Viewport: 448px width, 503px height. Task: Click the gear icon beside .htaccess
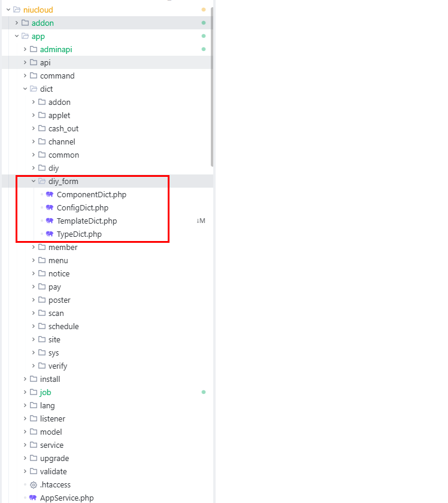pos(34,484)
